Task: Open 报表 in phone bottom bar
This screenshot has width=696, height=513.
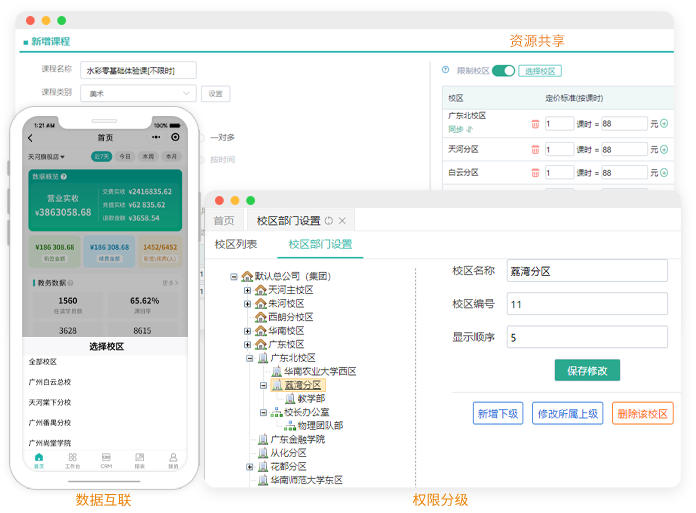Action: click(139, 461)
